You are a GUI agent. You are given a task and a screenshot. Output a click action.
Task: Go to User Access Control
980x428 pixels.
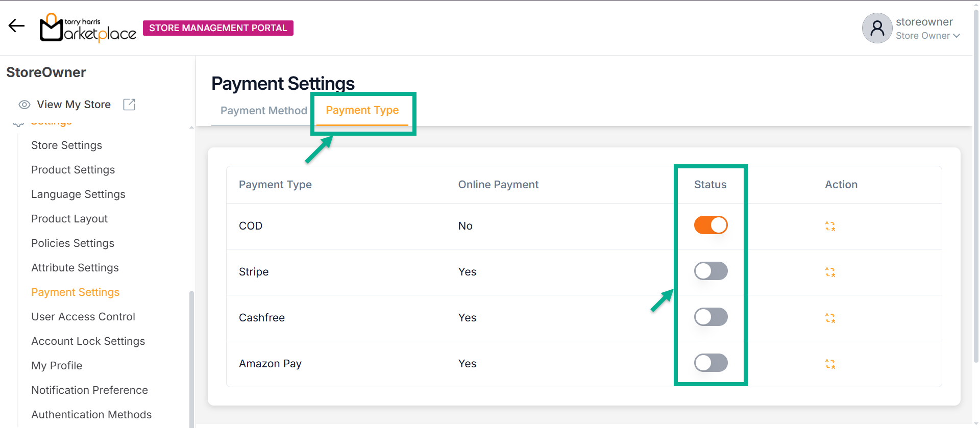click(83, 317)
